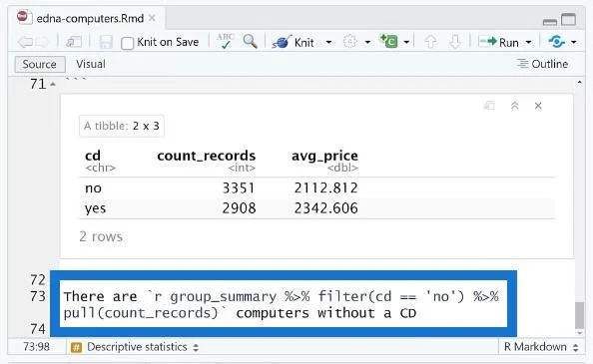The image size is (593, 364).
Task: Toggle the Knit on Save checkbox
Action: pyautogui.click(x=128, y=43)
